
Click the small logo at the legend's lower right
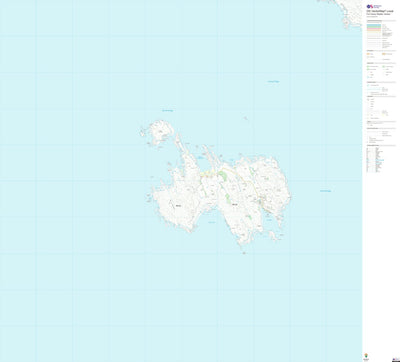coord(396,360)
